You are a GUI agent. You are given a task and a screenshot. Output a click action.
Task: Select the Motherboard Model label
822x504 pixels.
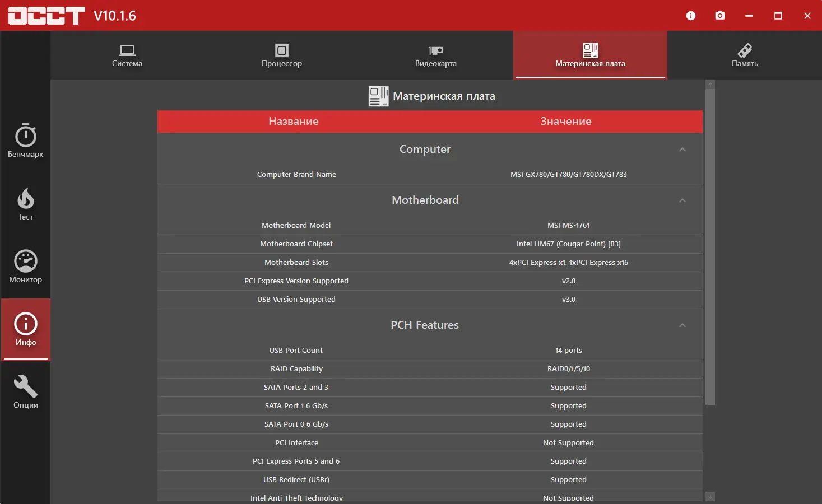(x=296, y=226)
